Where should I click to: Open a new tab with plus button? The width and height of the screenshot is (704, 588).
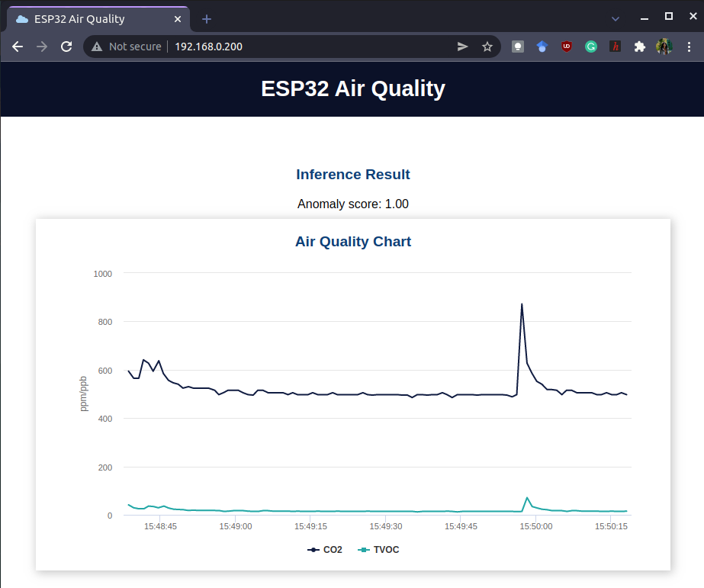pyautogui.click(x=207, y=18)
